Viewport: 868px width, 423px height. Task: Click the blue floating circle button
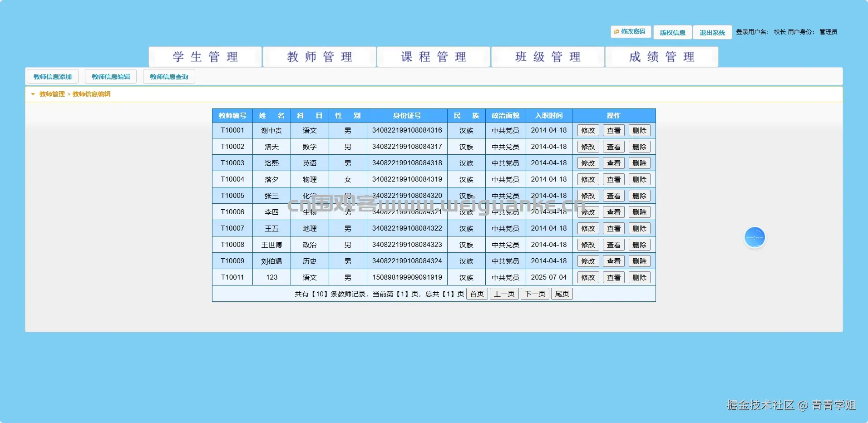pos(755,237)
